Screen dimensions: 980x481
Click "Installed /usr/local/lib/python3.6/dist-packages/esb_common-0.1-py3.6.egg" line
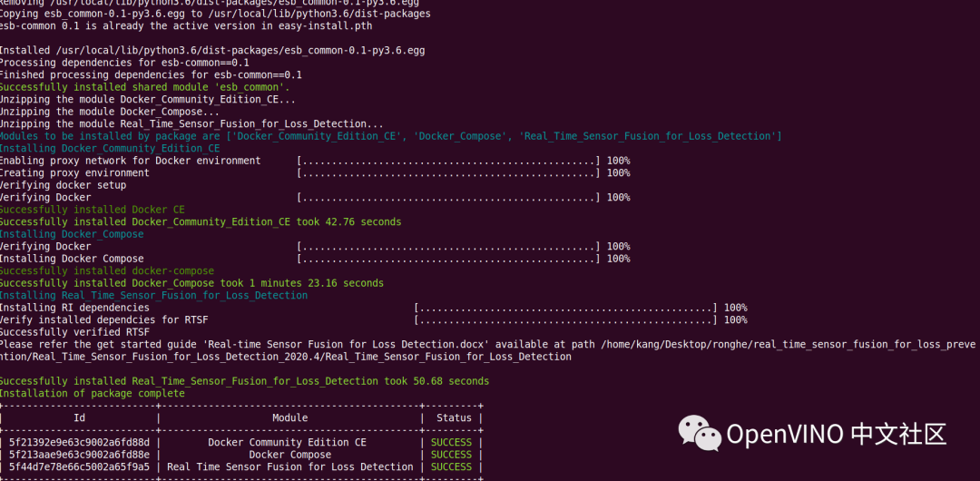pos(212,50)
